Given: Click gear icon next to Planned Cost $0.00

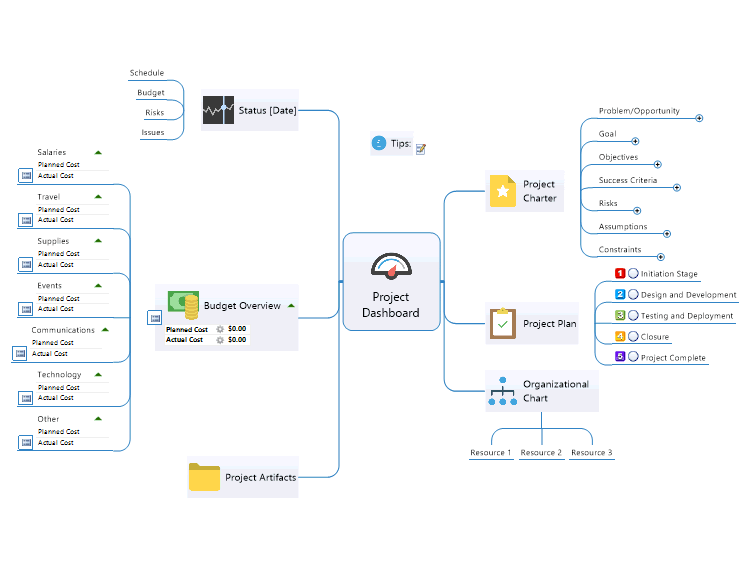Looking at the screenshot, I should [220, 329].
